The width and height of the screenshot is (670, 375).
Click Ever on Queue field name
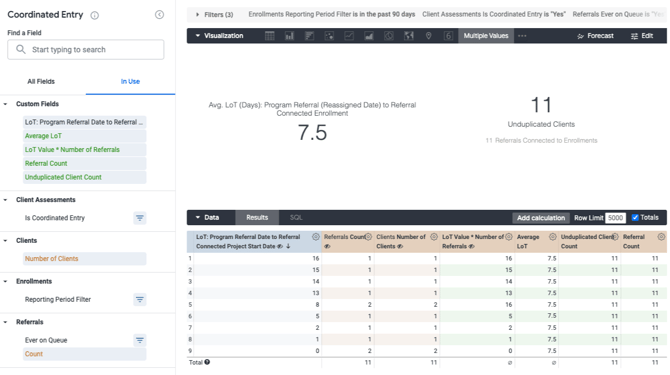(46, 340)
